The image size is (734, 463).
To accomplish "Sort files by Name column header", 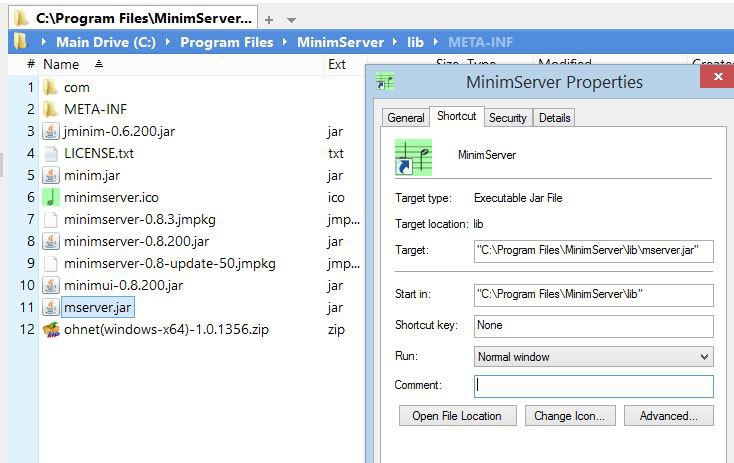I will (61, 64).
